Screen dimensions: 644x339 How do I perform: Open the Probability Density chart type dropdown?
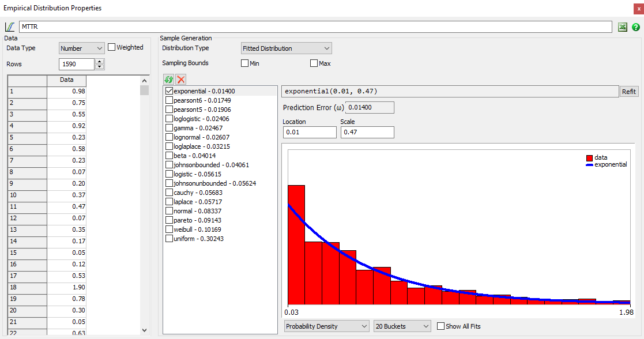pos(326,326)
